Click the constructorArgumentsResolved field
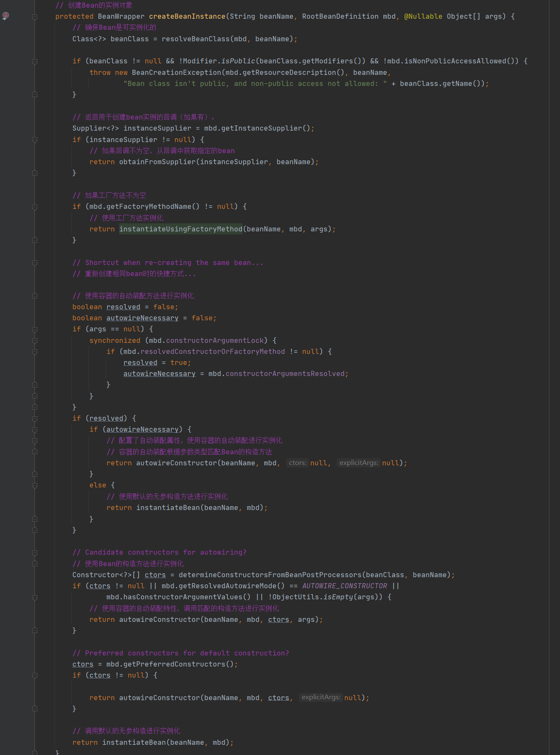The width and height of the screenshot is (560, 755). [x=285, y=373]
